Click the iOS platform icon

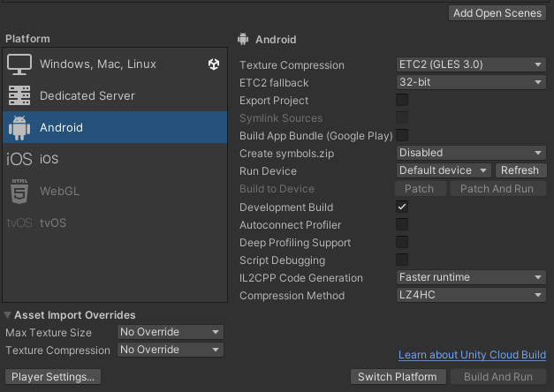[x=19, y=159]
